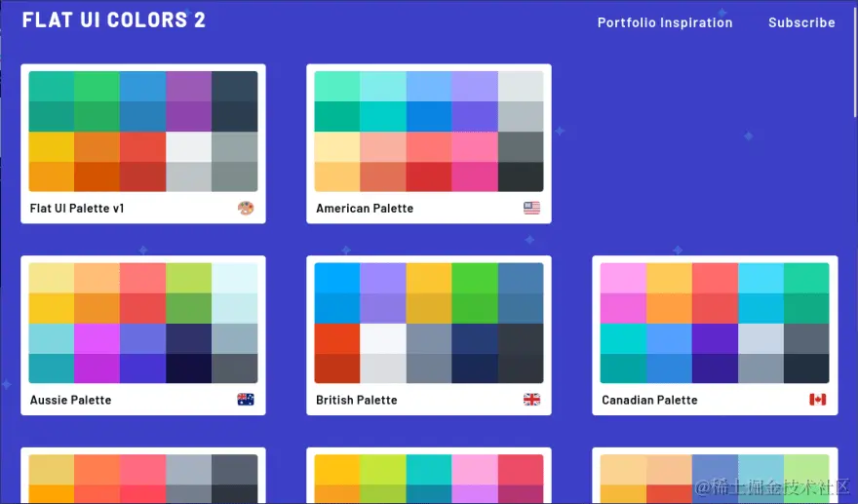Open the Aussie Palette title

(70, 400)
